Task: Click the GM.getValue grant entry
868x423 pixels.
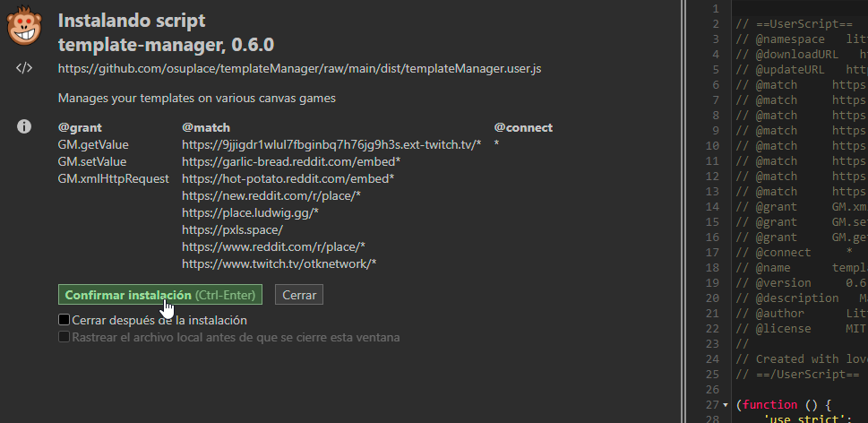Action: [93, 144]
